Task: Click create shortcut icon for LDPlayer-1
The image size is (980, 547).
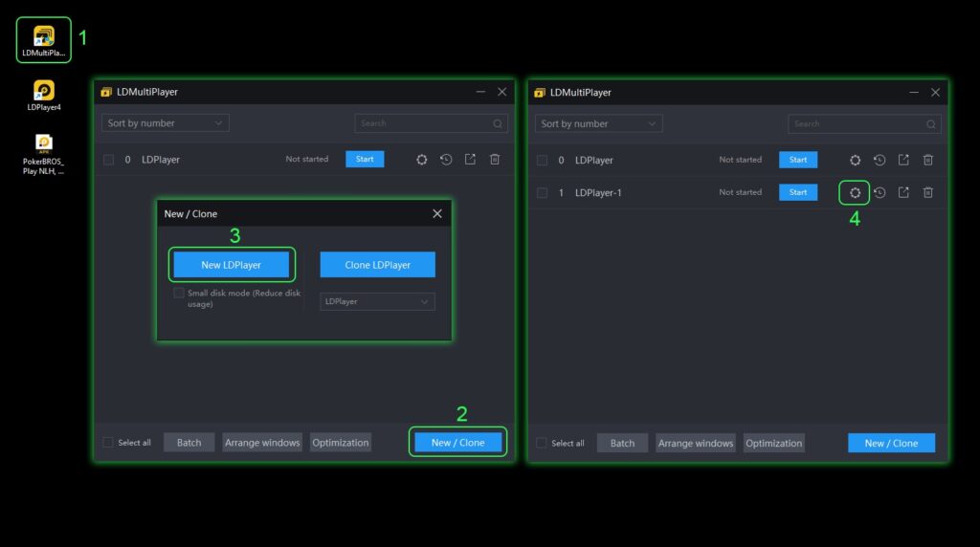Action: (x=903, y=192)
